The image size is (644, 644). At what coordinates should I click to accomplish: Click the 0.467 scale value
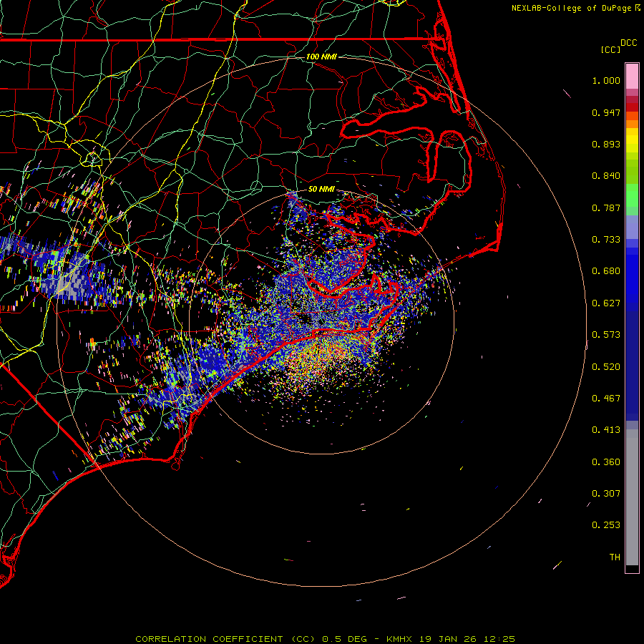606,399
